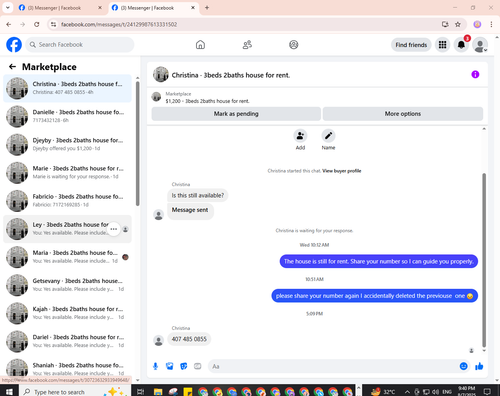This screenshot has width=500, height=396.
Task: Click the address bar URL
Action: pyautogui.click(x=119, y=24)
